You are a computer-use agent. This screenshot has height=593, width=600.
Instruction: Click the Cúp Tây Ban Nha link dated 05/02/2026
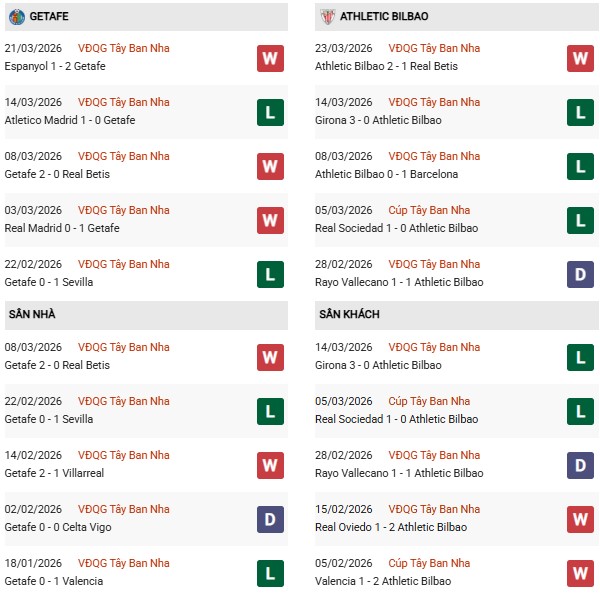pos(429,563)
